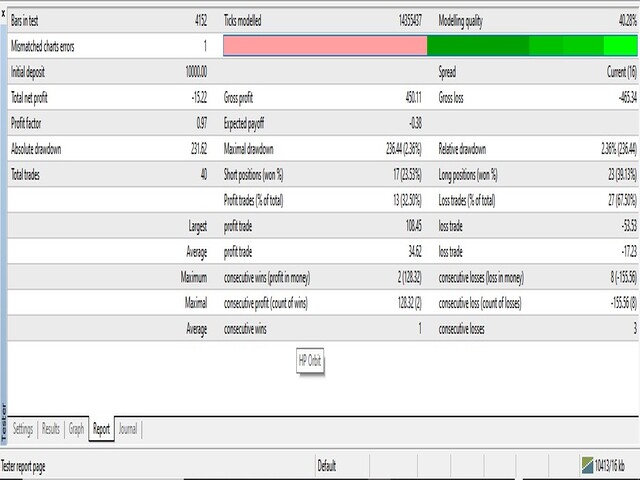Click the Gross profit value 450.11
Viewport: 640px width, 480px height.
(413, 98)
